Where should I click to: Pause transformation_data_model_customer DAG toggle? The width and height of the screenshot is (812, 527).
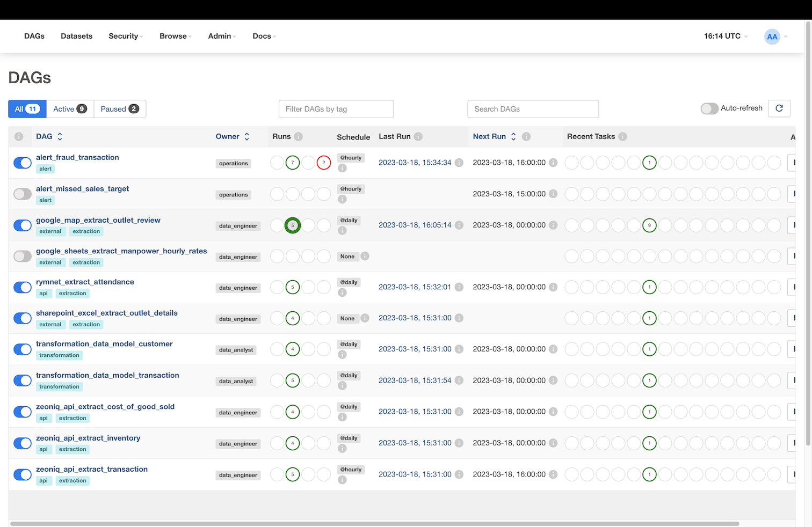[23, 349]
